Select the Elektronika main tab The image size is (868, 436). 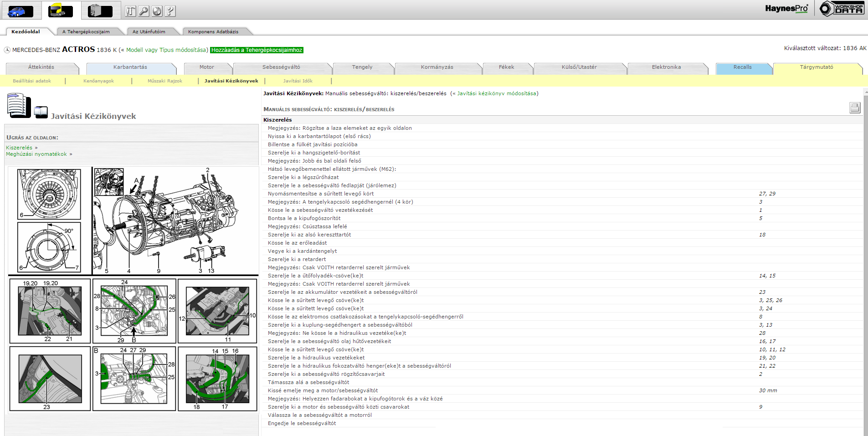click(x=666, y=67)
